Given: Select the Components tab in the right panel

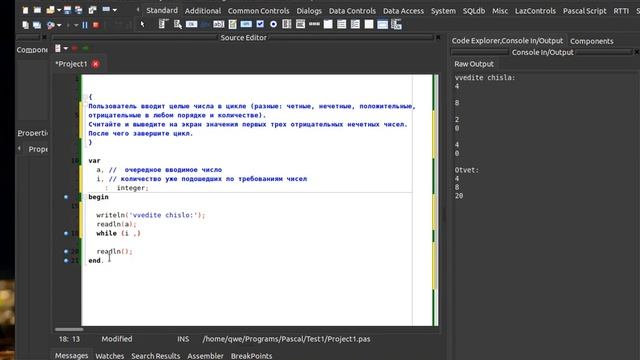Looking at the screenshot, I should pos(591,41).
